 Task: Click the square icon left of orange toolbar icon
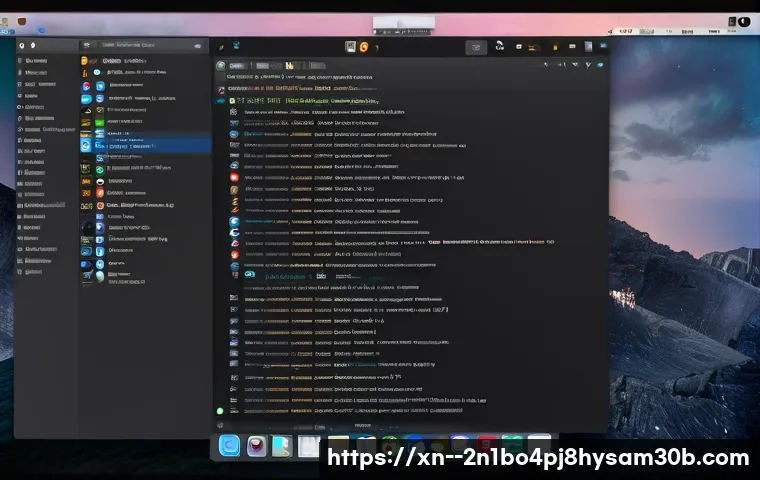coord(351,46)
